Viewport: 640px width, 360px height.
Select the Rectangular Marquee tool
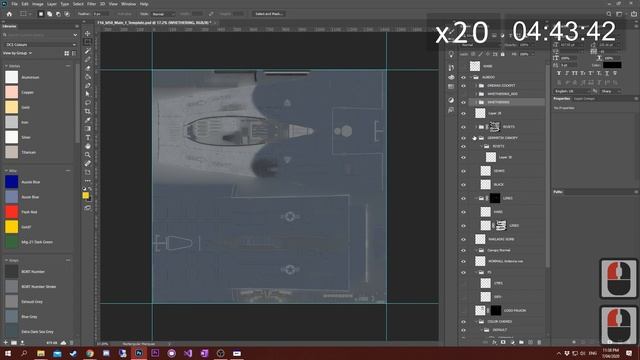(88, 42)
